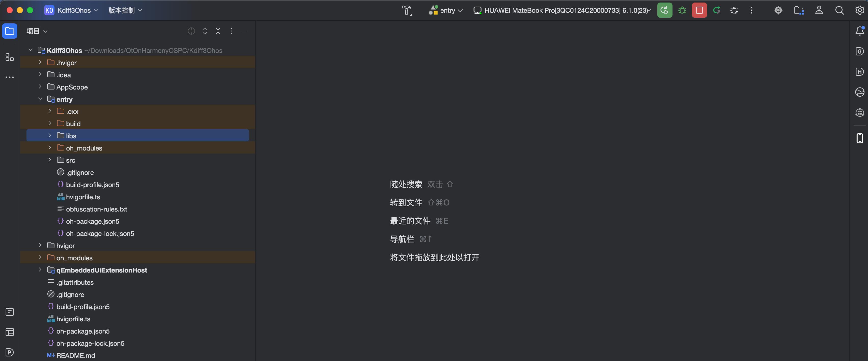
Task: Select root-level oh-package.json5 file
Action: pos(137,331)
